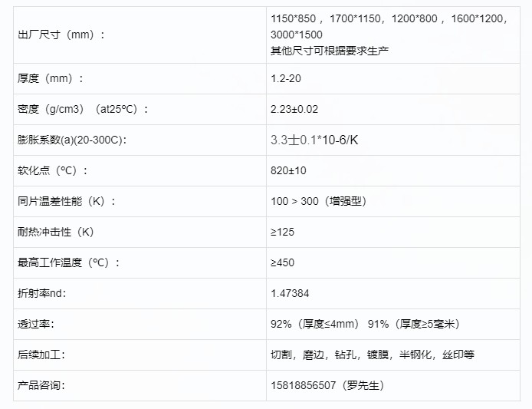Image resolution: width=532 pixels, height=409 pixels.
Task: Click the max working temperature value ≥450
Action: pyautogui.click(x=283, y=262)
